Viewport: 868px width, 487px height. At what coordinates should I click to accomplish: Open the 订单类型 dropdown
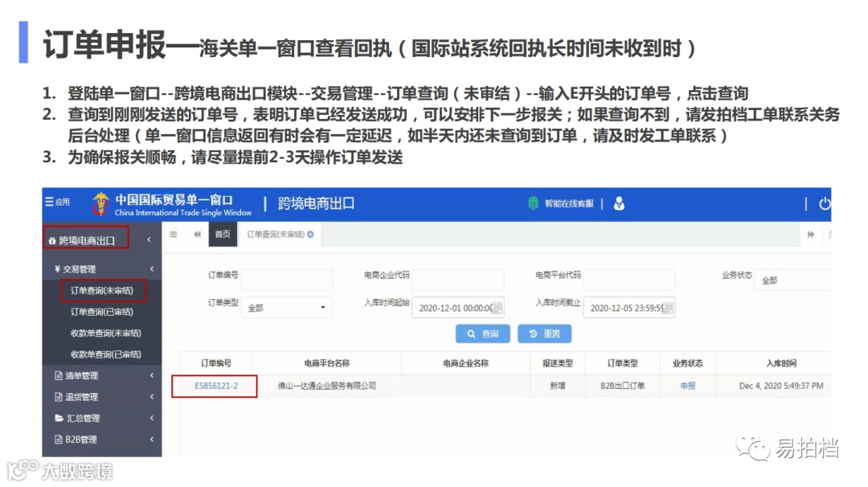tap(286, 308)
